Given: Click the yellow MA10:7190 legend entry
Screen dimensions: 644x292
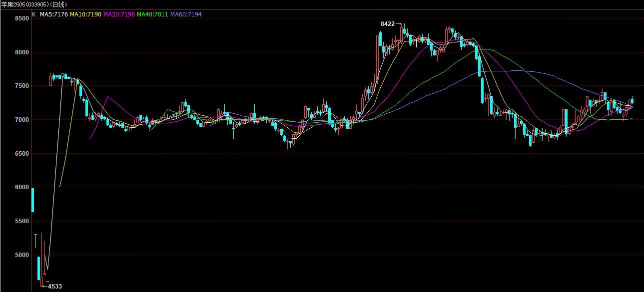Looking at the screenshot, I should (85, 14).
